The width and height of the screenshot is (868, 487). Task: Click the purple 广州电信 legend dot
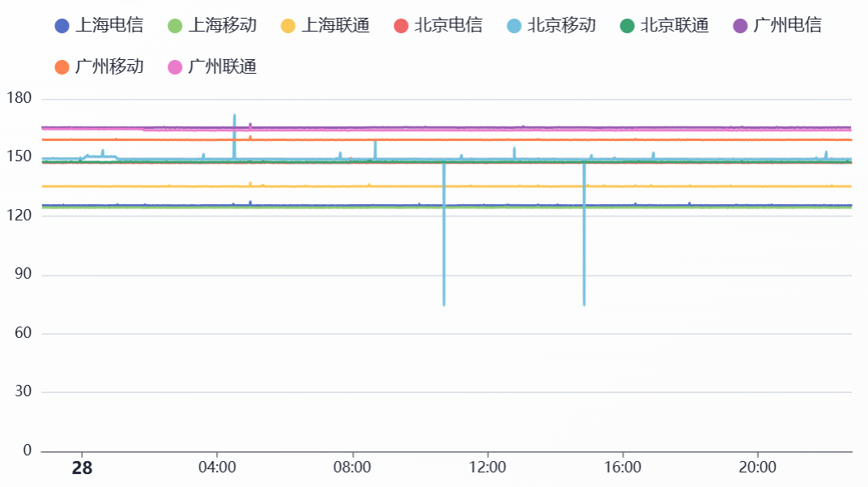click(x=741, y=26)
